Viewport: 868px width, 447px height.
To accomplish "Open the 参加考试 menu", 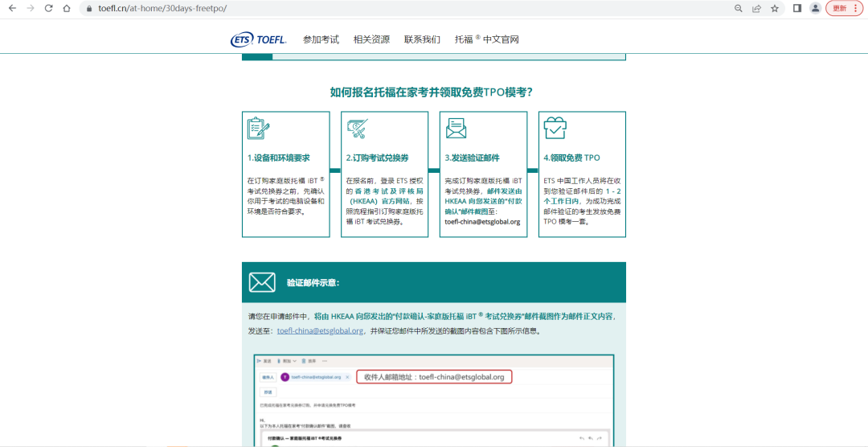I will [321, 39].
